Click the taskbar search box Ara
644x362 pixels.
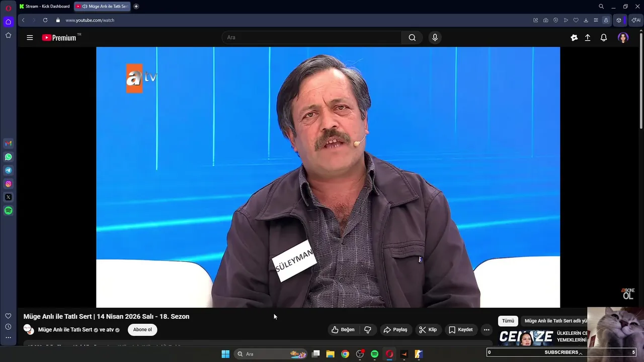[x=272, y=354]
